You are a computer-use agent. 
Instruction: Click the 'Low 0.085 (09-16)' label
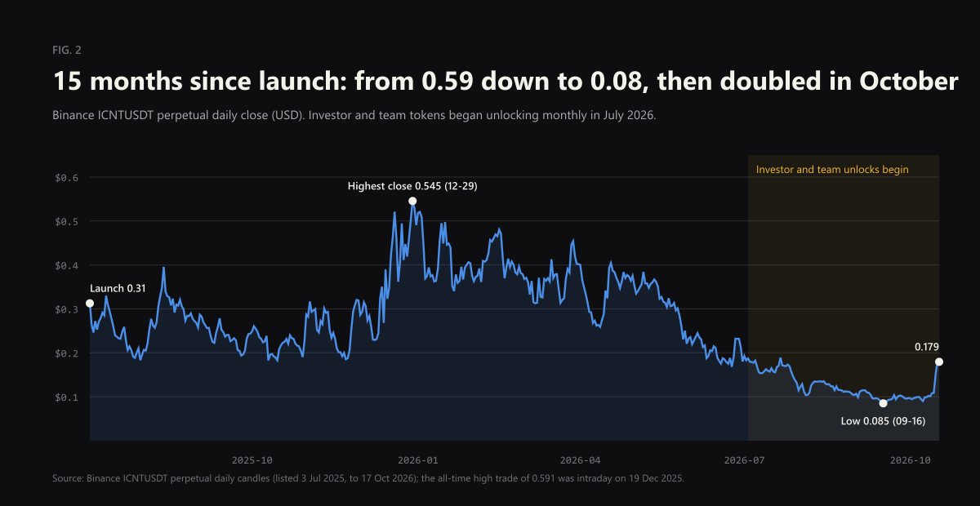coord(883,421)
